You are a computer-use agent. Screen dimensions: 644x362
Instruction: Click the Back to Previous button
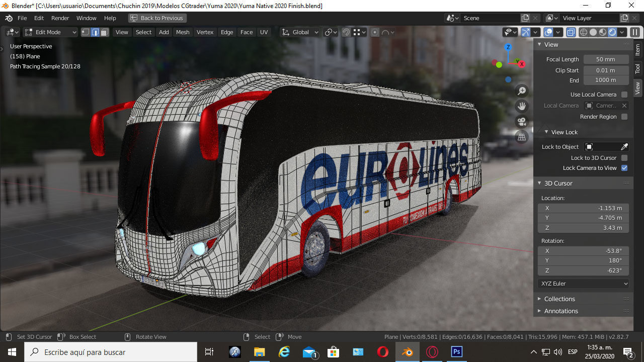tap(158, 18)
